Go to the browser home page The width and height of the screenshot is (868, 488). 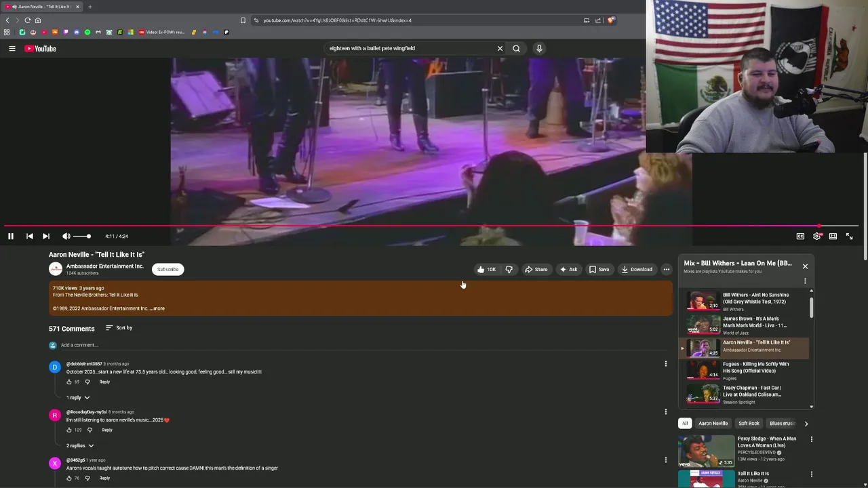point(38,20)
